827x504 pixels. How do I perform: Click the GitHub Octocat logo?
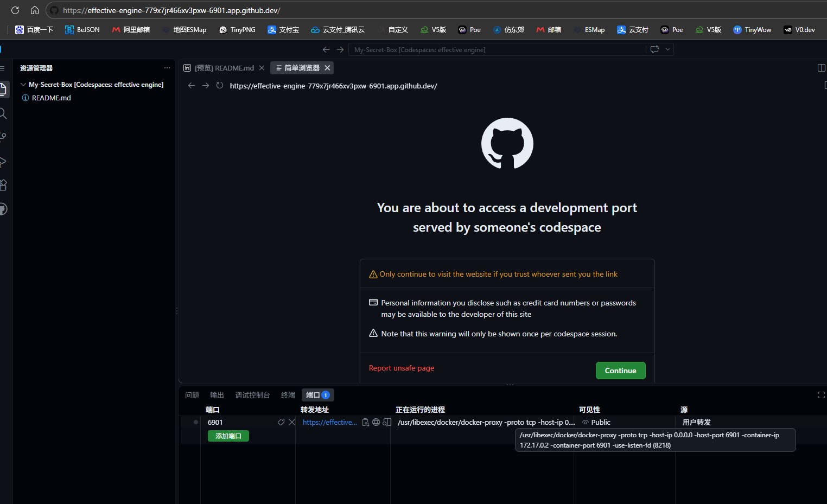[507, 143]
